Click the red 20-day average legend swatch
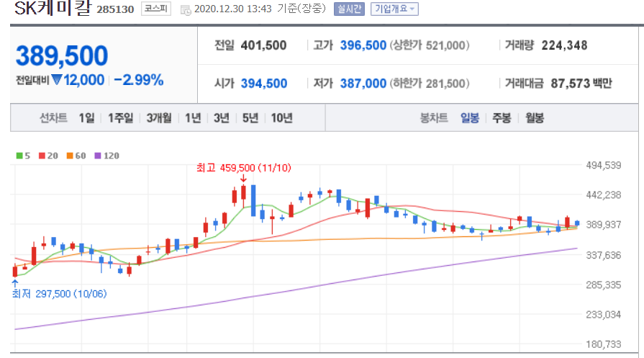644x358 pixels. (42, 156)
